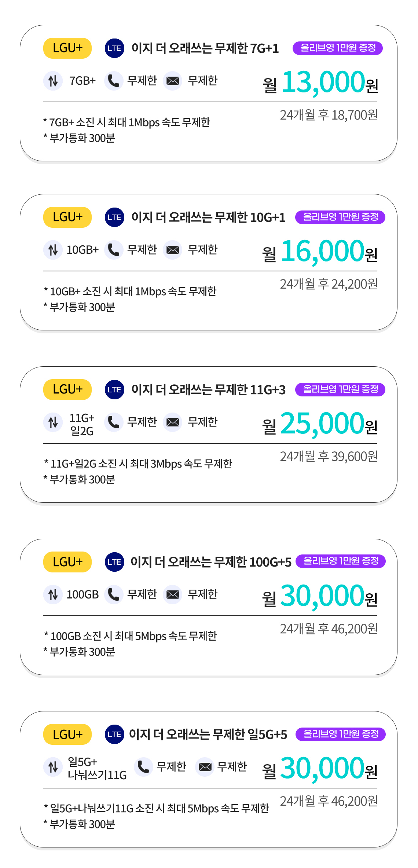Click the data arrows icon on 7G+1 plan
Viewport: 418px width, 868px height.
point(53,81)
